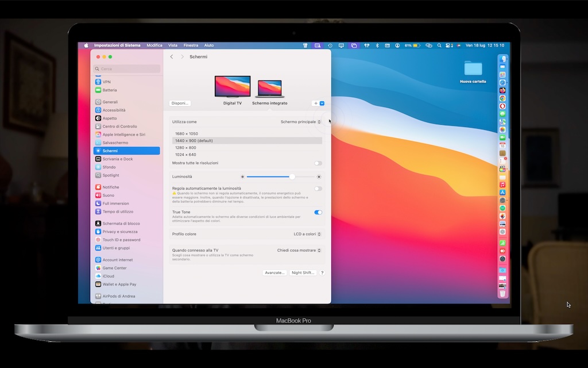Open the add display plus dropdown
The image size is (588, 368).
tap(318, 103)
